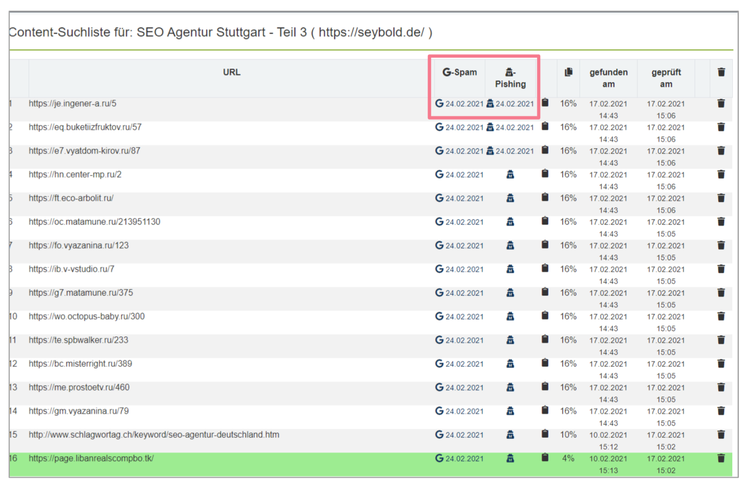The image size is (750, 486).
Task: Open the https://wo.octopus-baby.ru/300 URL
Action: [87, 316]
